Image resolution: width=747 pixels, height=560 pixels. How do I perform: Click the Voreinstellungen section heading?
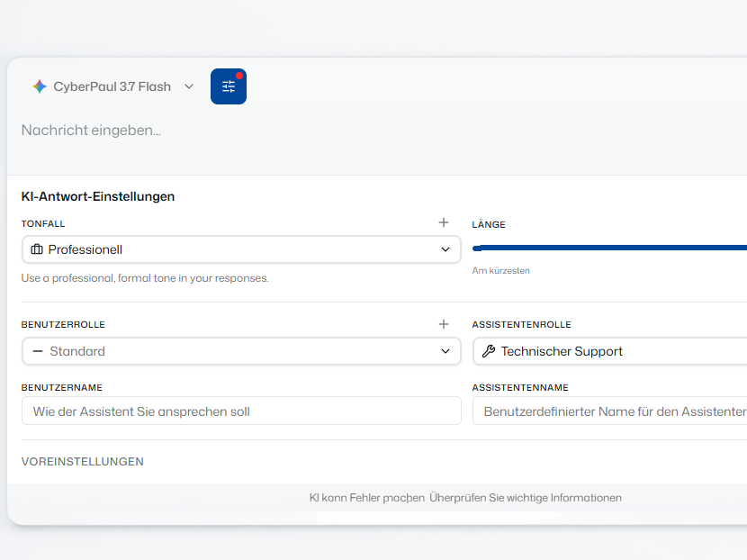click(x=83, y=461)
